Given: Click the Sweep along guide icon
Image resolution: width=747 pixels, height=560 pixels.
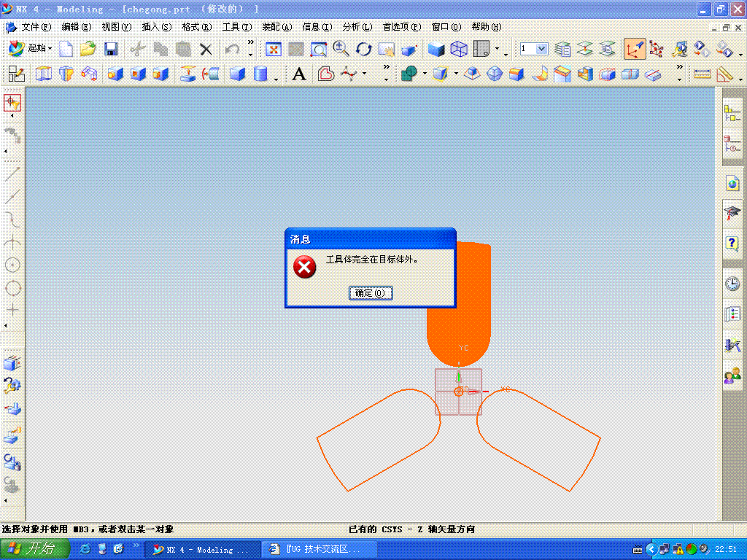Looking at the screenshot, I should click(x=89, y=74).
